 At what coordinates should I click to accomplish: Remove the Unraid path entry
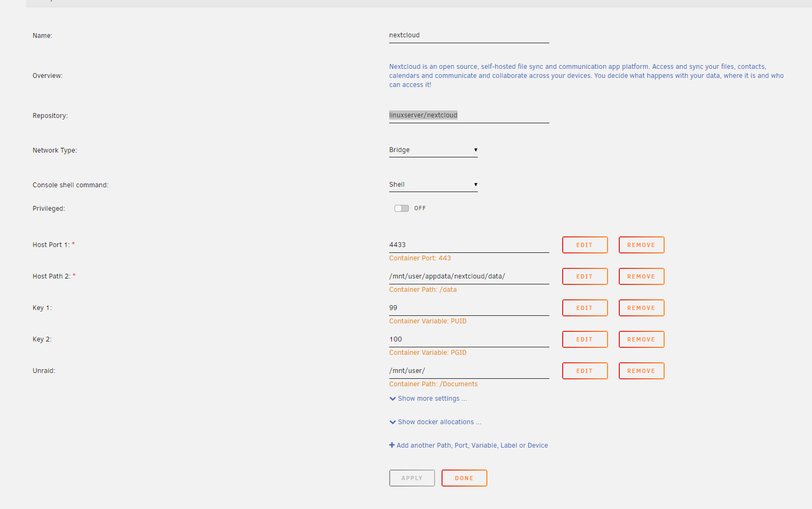[x=641, y=371]
